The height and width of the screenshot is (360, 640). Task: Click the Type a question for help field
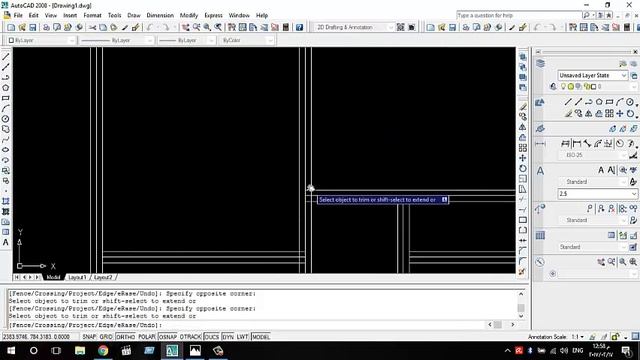coord(518,15)
